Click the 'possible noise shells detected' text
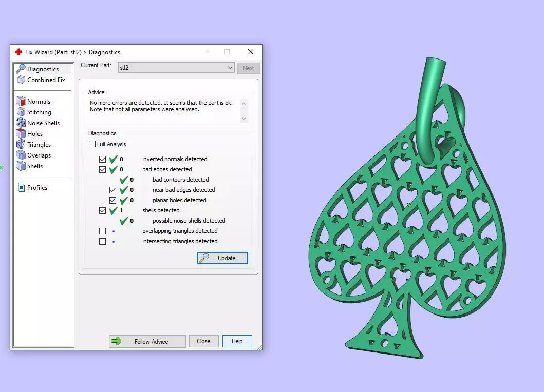This screenshot has width=544, height=392. 189,221
